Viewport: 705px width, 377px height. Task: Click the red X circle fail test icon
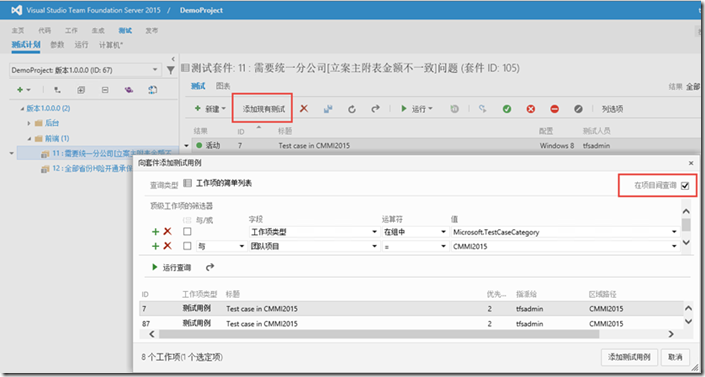tap(531, 109)
